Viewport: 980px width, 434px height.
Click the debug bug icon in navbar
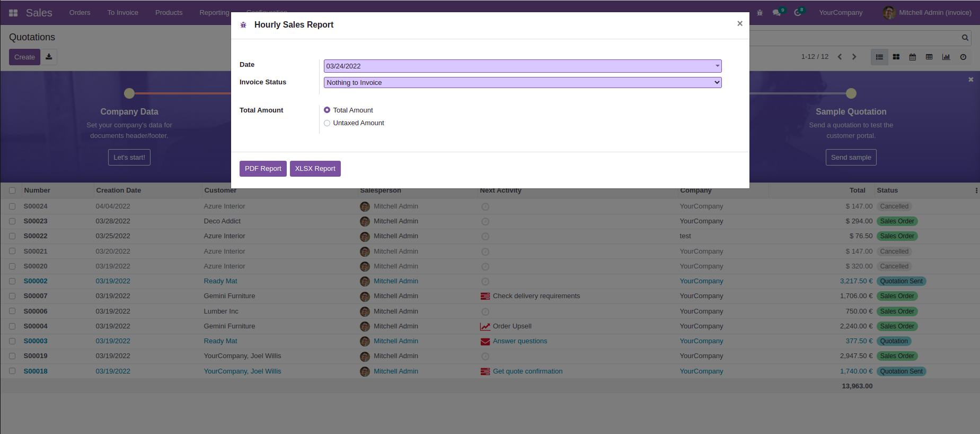coord(760,13)
